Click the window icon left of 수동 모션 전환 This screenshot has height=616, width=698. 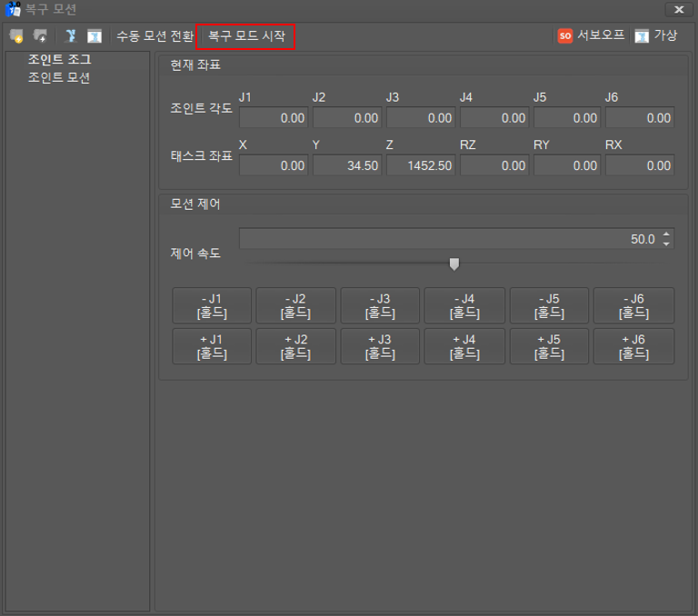(x=94, y=36)
